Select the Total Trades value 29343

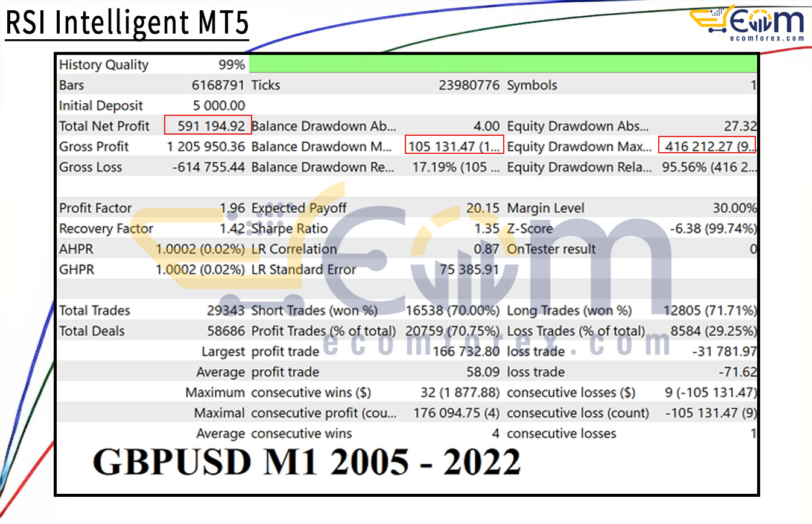click(226, 311)
